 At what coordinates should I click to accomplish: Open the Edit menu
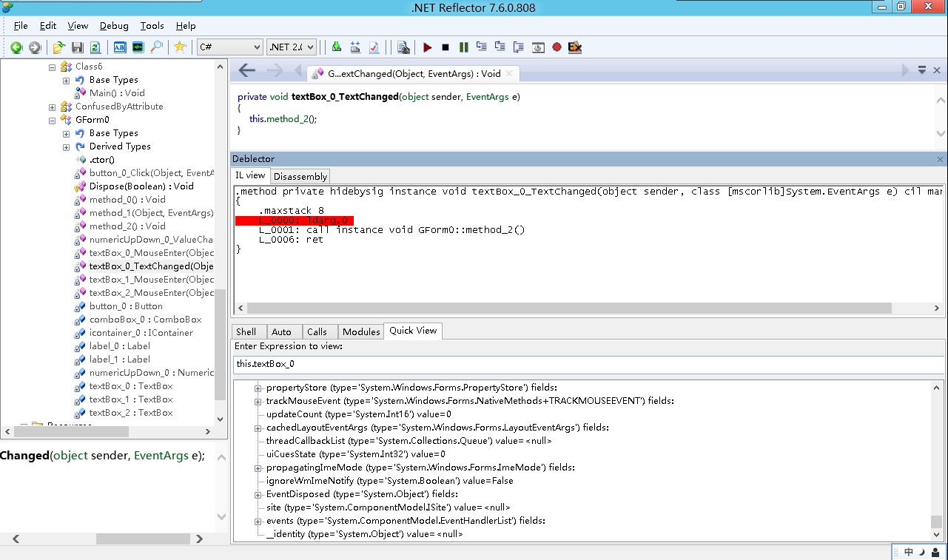click(48, 25)
